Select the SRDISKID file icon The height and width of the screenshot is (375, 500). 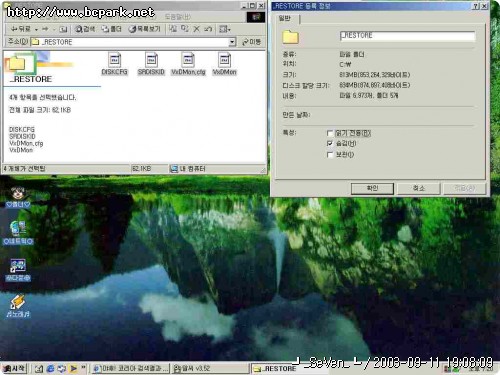pos(151,64)
